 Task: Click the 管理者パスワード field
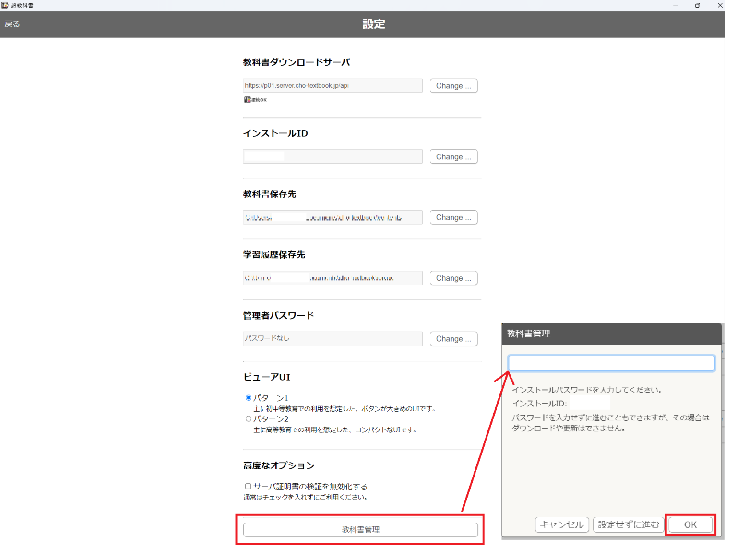pyautogui.click(x=333, y=339)
